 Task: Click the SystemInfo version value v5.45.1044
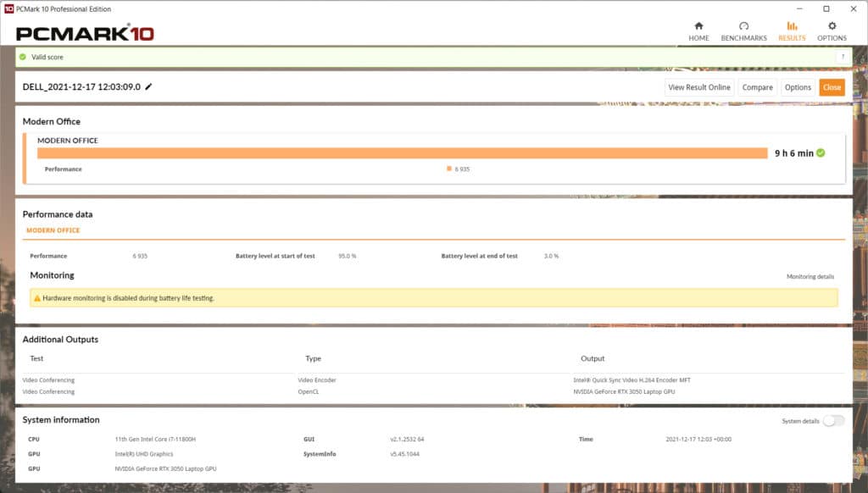coord(404,454)
